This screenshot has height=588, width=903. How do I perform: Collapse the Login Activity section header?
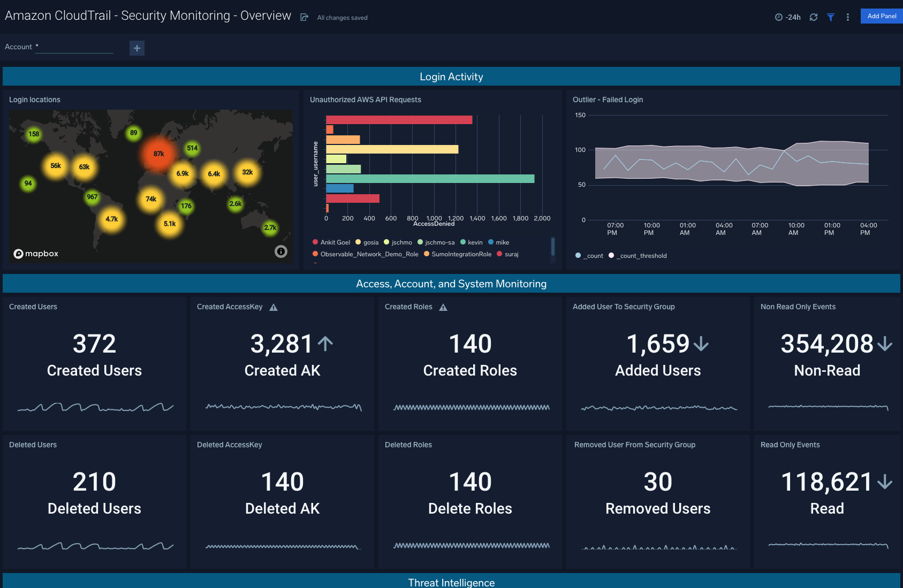tap(451, 76)
